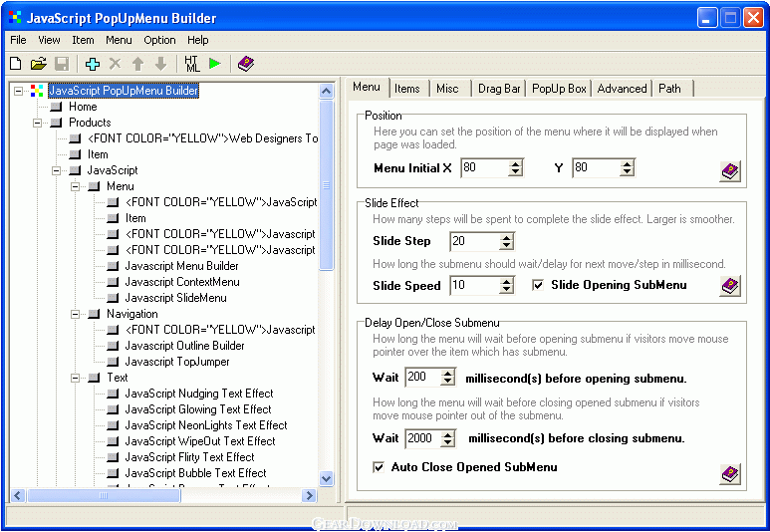Click the New file toolbar icon
This screenshot has height=532, width=770.
point(16,64)
